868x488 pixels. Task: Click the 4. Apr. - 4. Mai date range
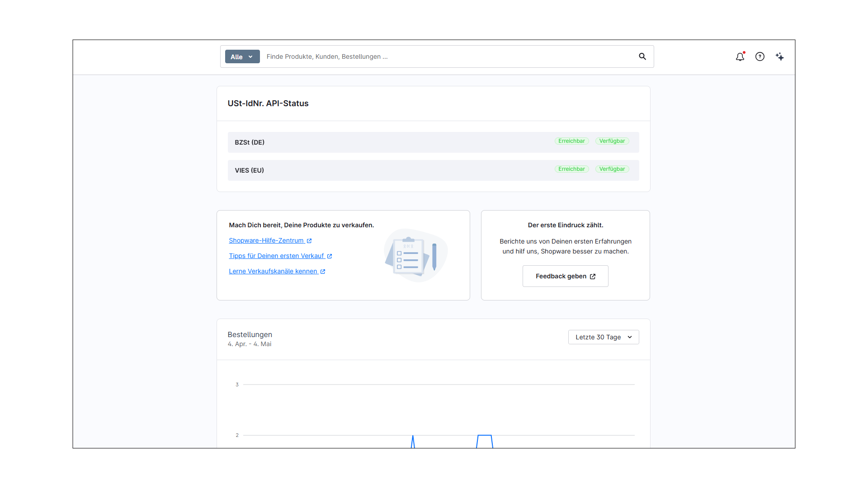250,344
